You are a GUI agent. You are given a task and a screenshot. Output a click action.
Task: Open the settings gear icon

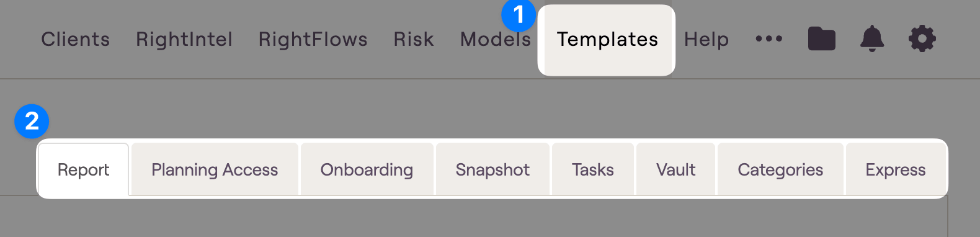pyautogui.click(x=922, y=39)
